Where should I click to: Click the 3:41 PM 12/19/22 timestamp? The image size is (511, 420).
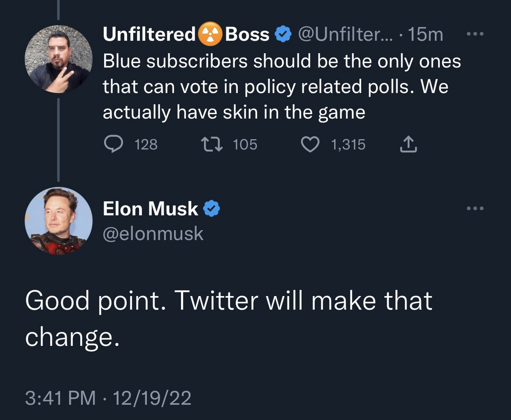108,398
